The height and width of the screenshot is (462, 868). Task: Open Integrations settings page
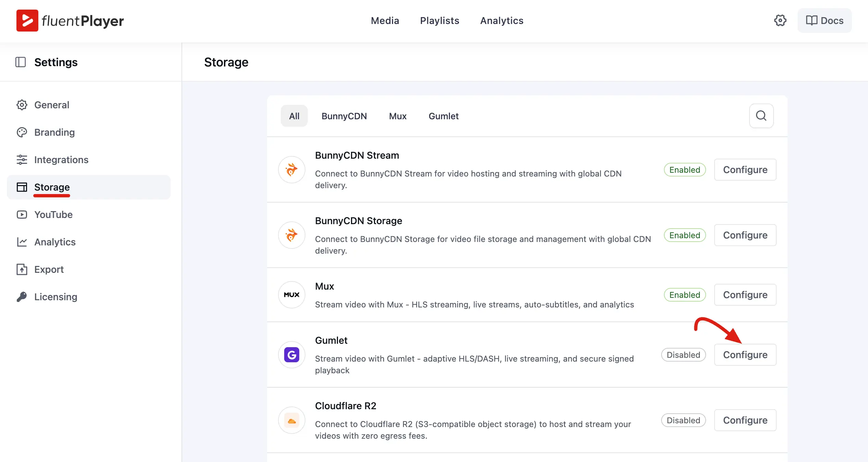pos(89,160)
